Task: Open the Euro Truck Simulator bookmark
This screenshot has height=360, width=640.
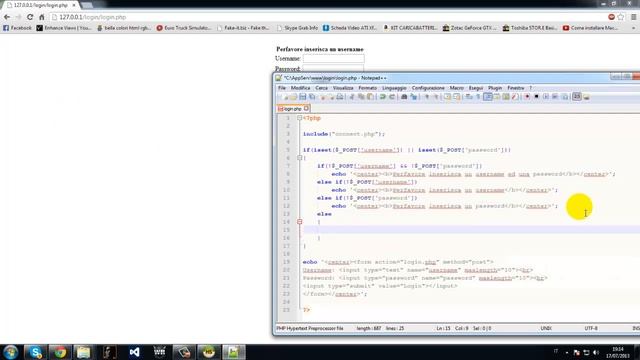Action: 184,28
